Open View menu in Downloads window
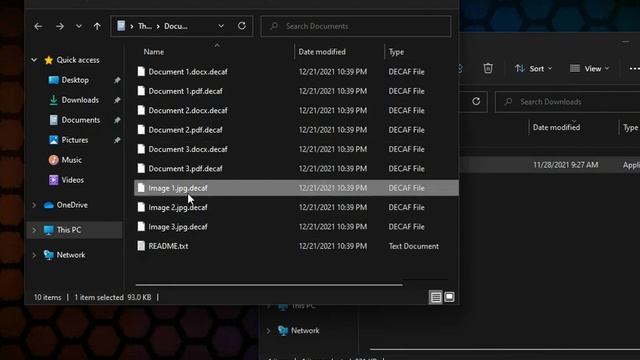The width and height of the screenshot is (640, 360). tap(589, 69)
